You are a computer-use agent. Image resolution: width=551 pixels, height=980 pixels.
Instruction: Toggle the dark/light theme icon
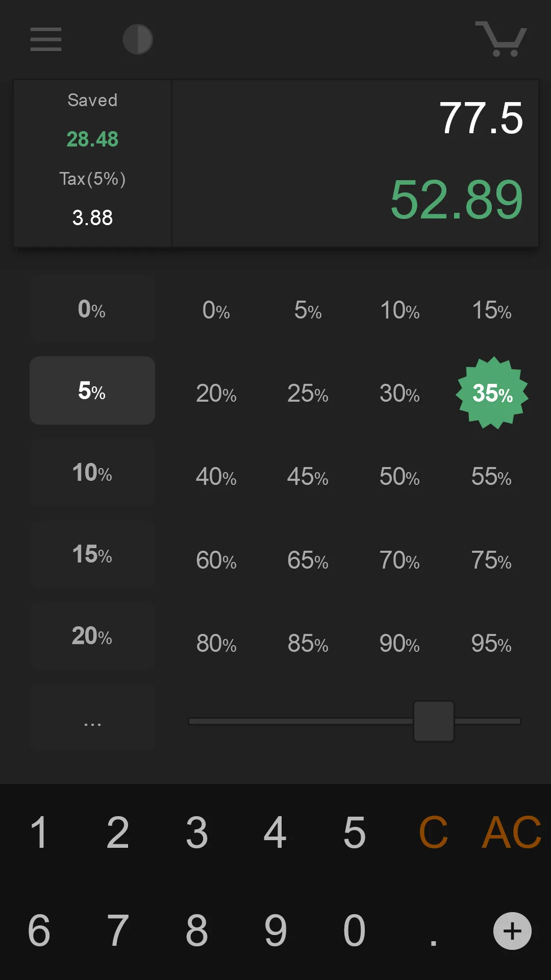click(x=138, y=39)
